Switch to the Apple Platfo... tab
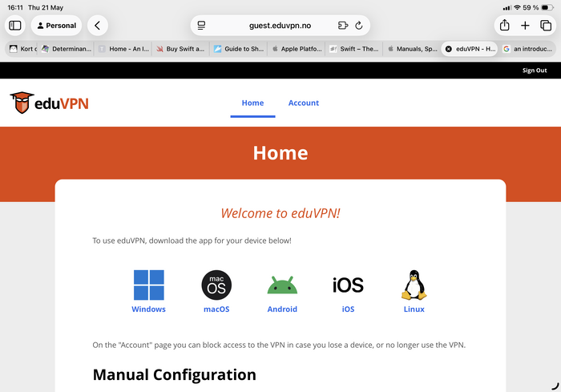561x392 pixels. 297,49
